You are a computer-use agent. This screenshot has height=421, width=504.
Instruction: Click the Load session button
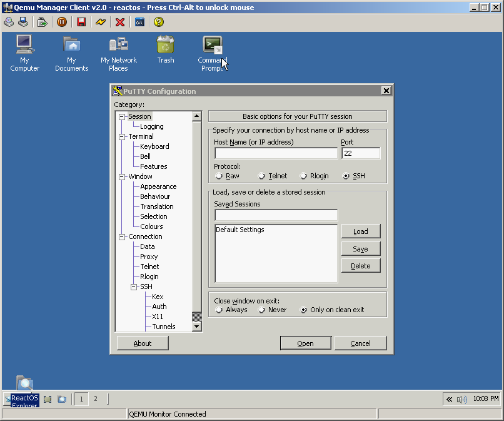[x=361, y=231]
